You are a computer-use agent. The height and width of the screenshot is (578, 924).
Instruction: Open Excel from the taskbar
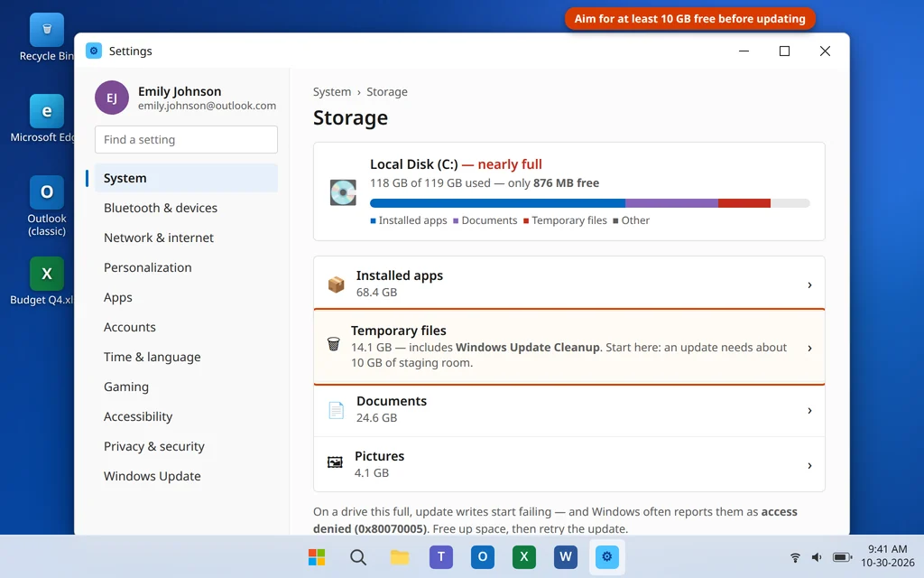coord(524,556)
